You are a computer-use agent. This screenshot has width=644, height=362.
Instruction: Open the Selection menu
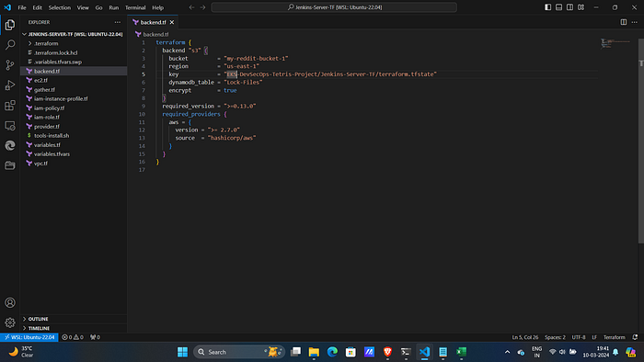(x=60, y=7)
